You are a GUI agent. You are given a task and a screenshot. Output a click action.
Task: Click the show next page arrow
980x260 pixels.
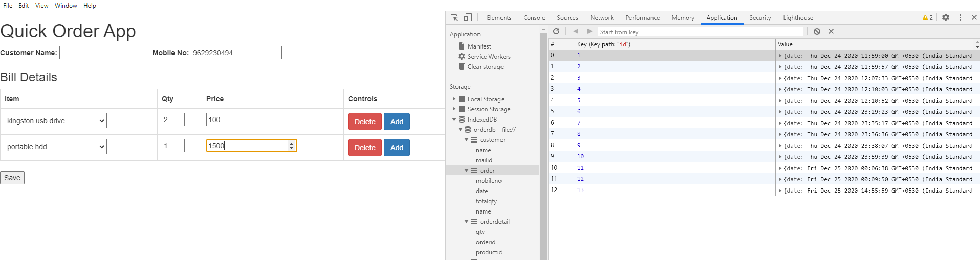pyautogui.click(x=590, y=31)
